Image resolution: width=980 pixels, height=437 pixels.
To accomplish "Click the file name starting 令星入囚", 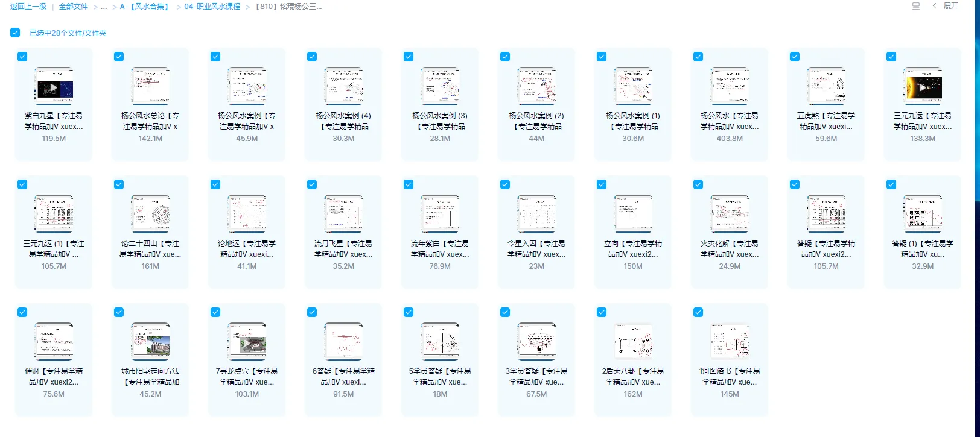I will (x=536, y=249).
